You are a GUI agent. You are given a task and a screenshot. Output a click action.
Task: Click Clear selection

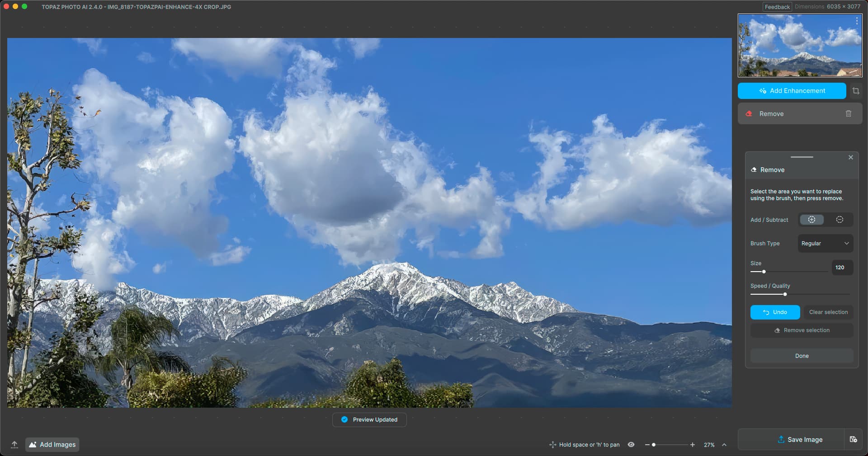(828, 312)
